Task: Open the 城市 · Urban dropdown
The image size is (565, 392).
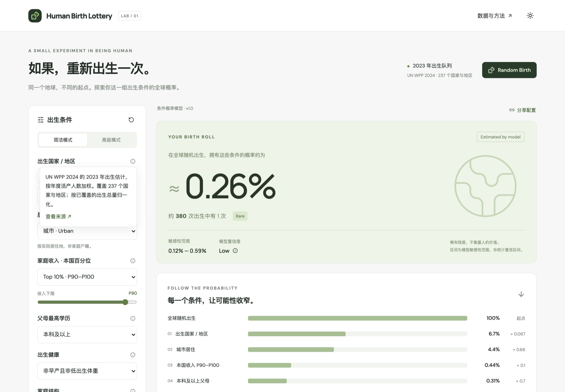Action: coord(87,231)
